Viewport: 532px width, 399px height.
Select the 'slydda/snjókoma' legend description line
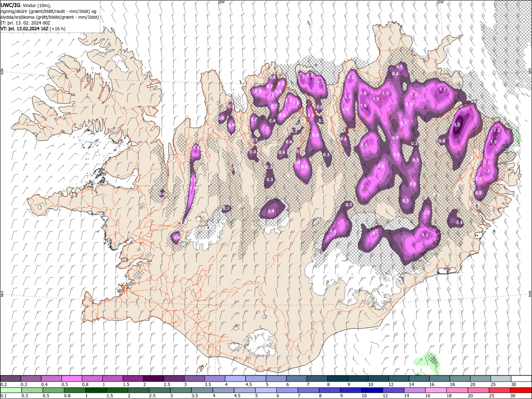(49, 17)
